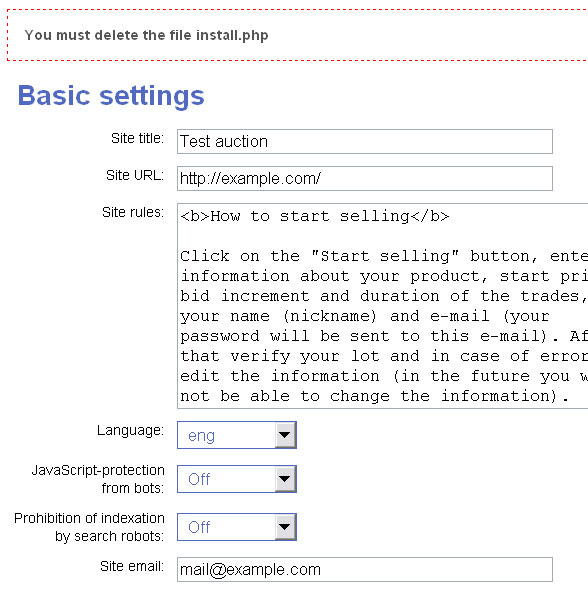Screen dimensions: 588x590
Task: Click the 'Basic settings' heading
Action: (111, 96)
